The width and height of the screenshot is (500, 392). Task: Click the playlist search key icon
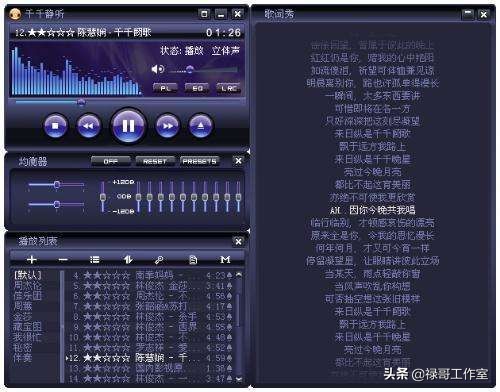point(159,259)
